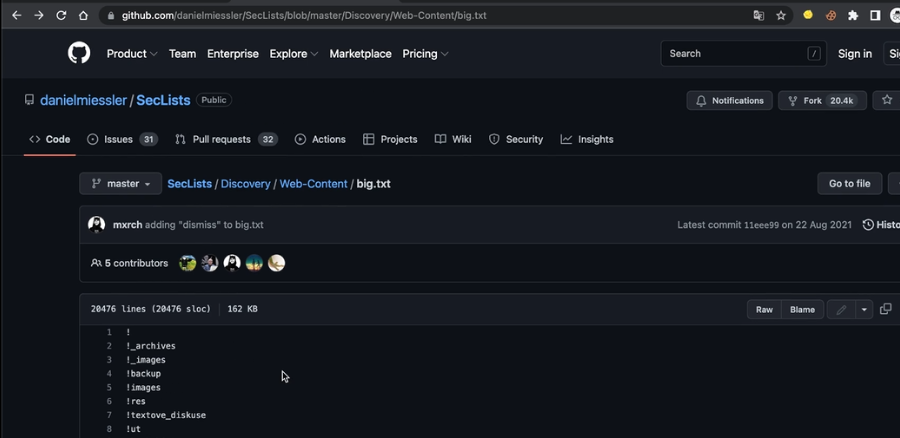This screenshot has width=900, height=438.
Task: Open fourth contributor avatar
Action: [x=254, y=263]
